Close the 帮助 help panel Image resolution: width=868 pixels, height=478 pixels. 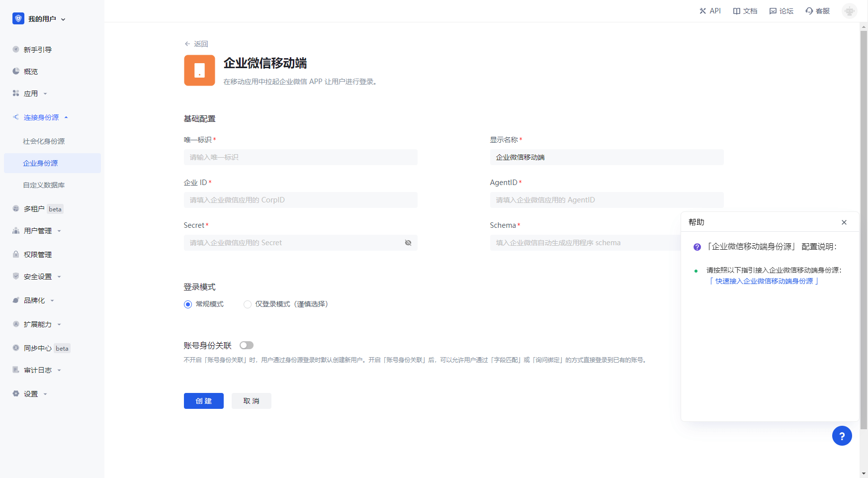click(x=844, y=222)
